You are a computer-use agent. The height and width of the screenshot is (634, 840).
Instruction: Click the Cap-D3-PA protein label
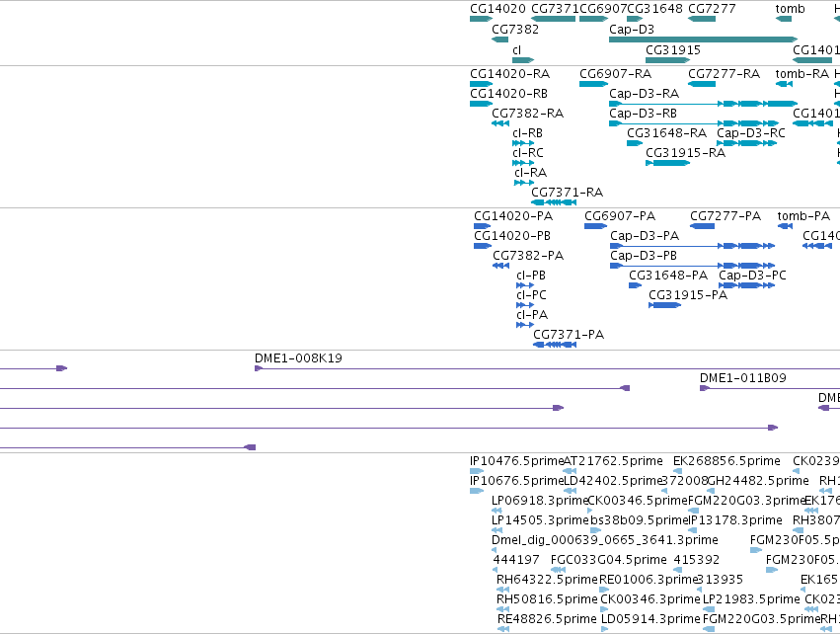click(645, 236)
